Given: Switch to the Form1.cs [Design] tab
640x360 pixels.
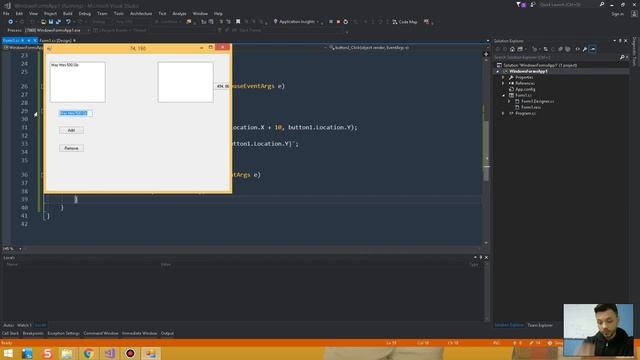Looking at the screenshot, I should 56,40.
